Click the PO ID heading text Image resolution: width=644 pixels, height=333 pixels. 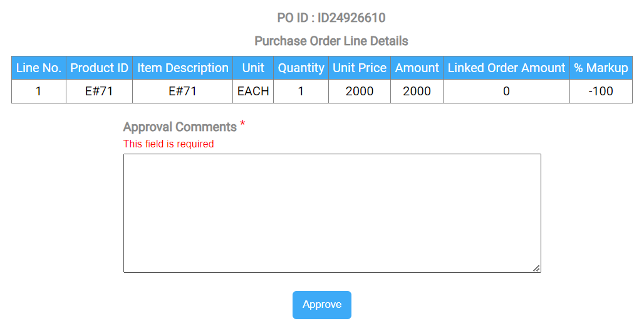pos(331,18)
